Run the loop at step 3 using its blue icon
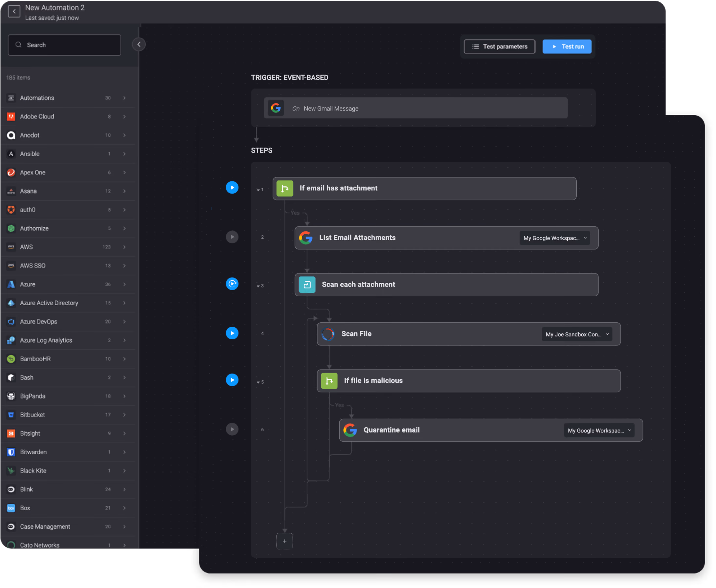This screenshot has height=588, width=716. [x=232, y=284]
